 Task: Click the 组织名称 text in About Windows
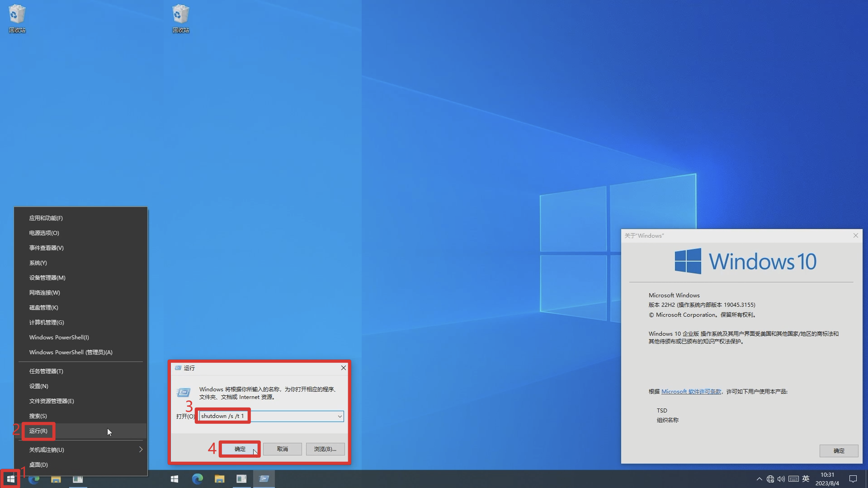tap(668, 420)
